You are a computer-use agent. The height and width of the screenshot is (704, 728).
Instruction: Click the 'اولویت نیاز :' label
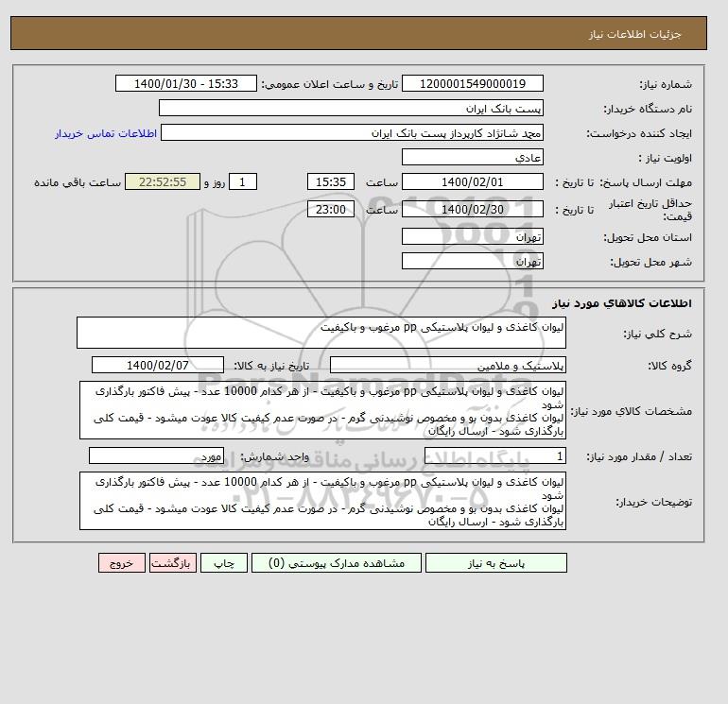[x=666, y=158]
